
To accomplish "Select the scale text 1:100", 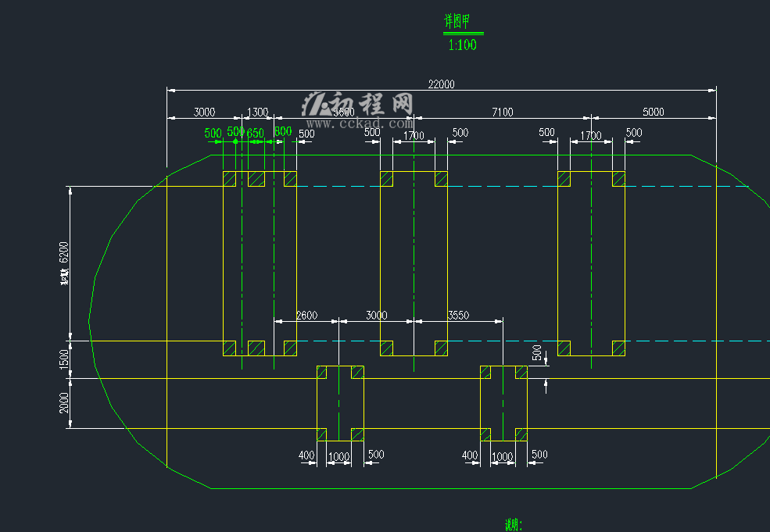I will (462, 45).
